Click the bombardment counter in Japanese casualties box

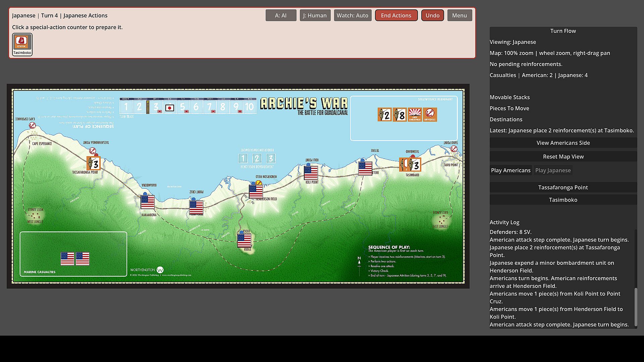tap(415, 115)
